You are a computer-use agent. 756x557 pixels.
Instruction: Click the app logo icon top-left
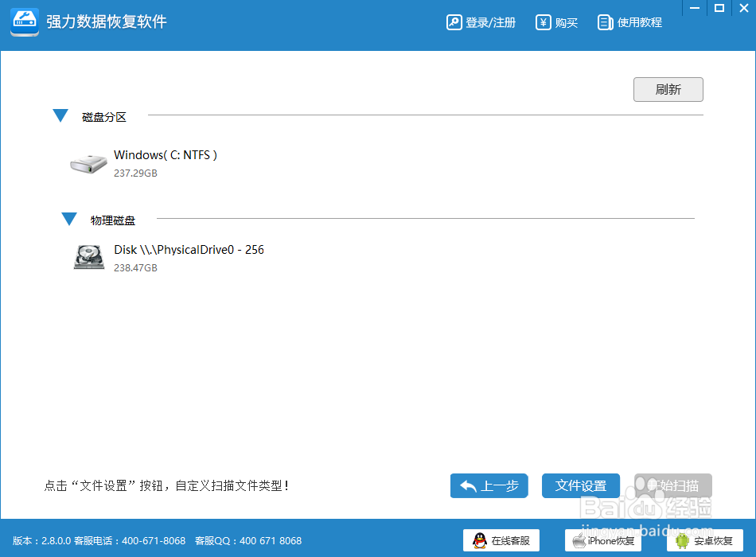pyautogui.click(x=24, y=22)
